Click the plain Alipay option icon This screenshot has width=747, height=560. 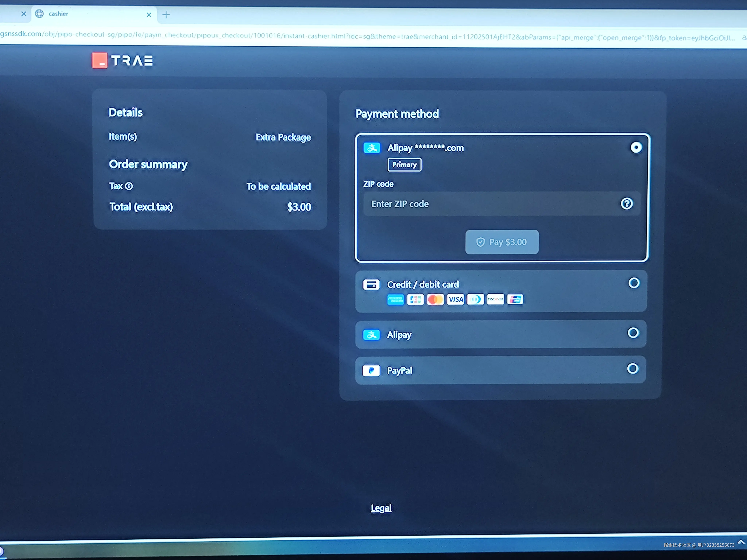click(371, 335)
